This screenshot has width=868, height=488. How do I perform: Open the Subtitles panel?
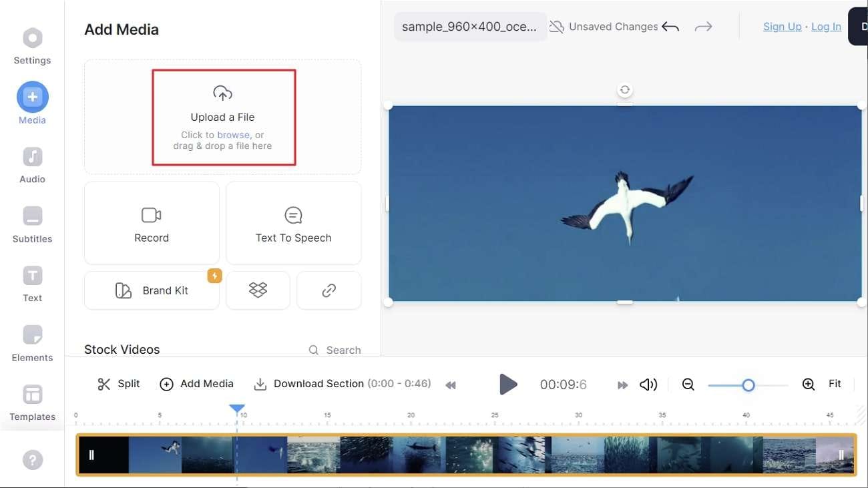pyautogui.click(x=32, y=224)
